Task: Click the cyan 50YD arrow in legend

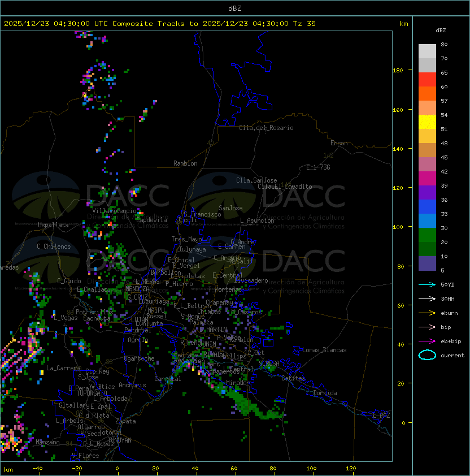Action: point(427,284)
